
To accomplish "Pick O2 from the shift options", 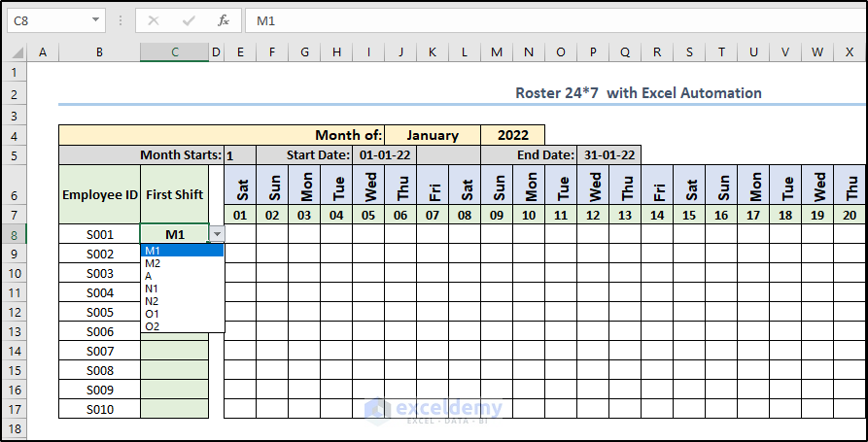I will pos(153,326).
